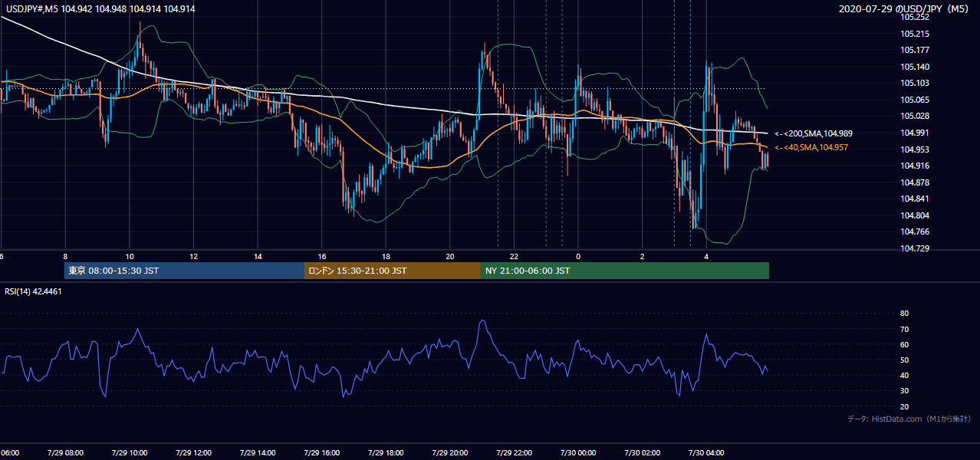
Task: Click hour label 8 under price chart
Action: [x=65, y=256]
